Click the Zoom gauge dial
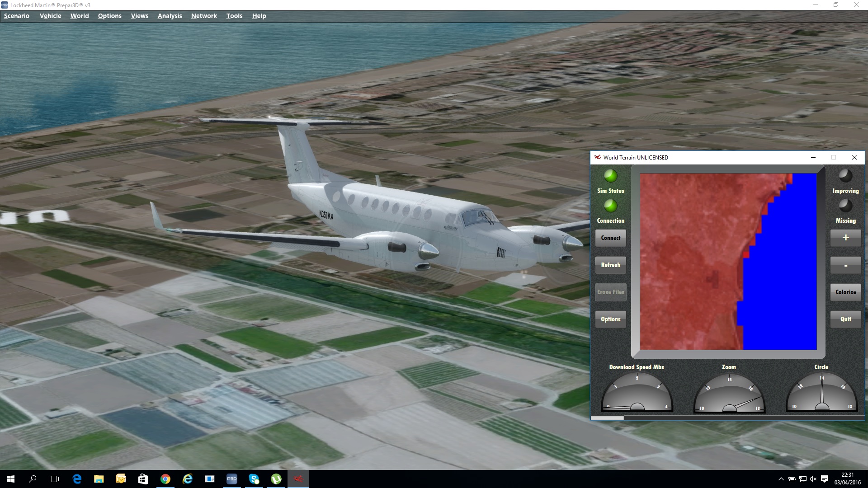This screenshot has height=488, width=868. pyautogui.click(x=729, y=392)
